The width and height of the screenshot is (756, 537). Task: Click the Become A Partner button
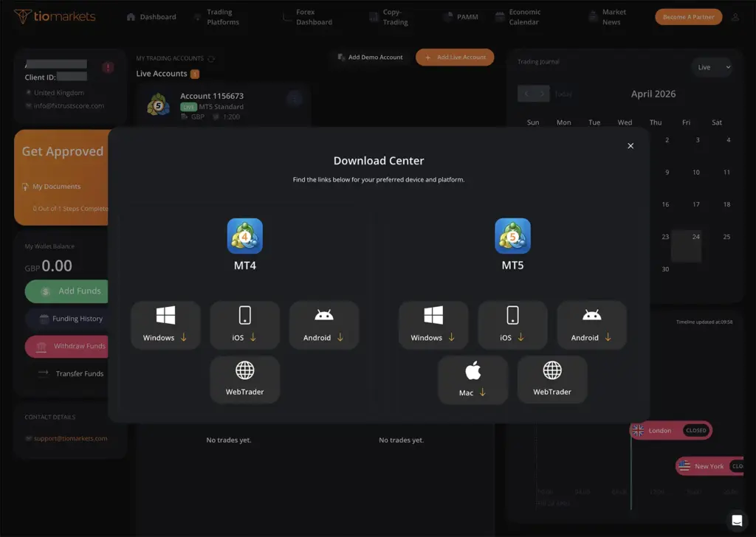click(x=688, y=16)
